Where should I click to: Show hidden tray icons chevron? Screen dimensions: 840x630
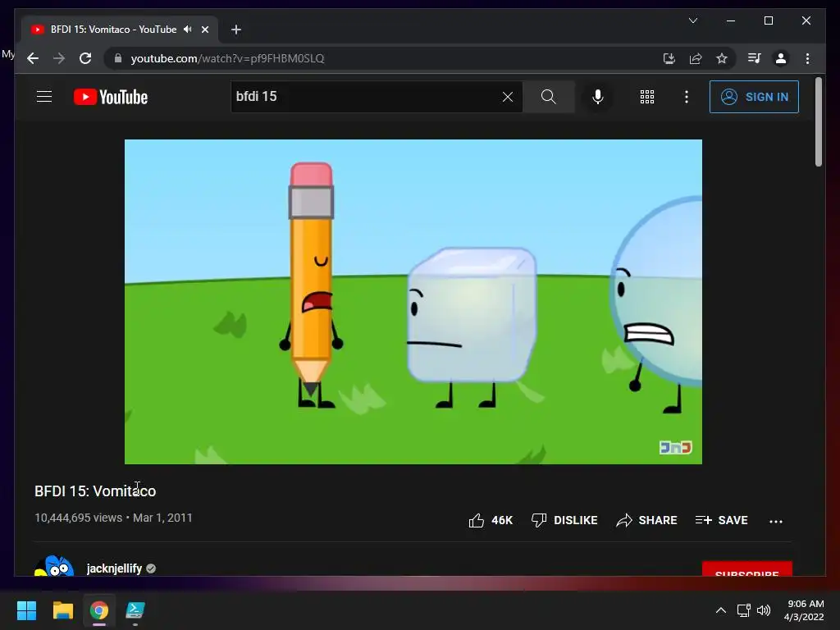point(721,610)
